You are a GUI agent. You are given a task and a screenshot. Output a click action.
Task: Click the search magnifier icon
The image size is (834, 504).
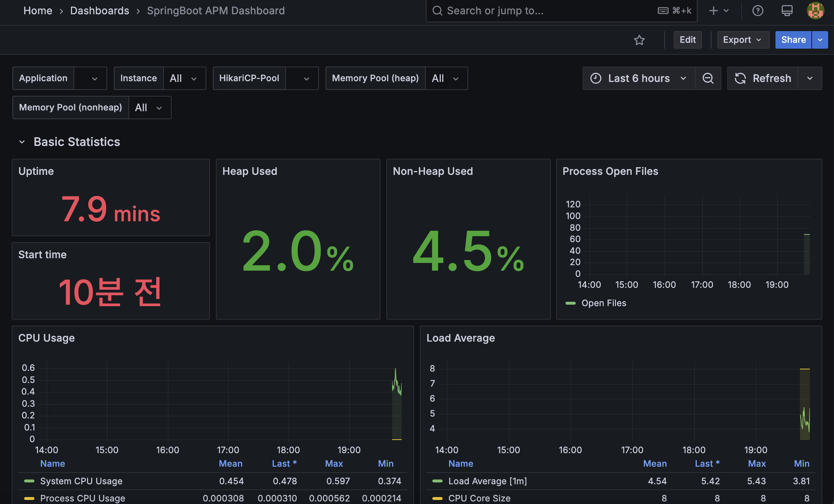pos(437,11)
